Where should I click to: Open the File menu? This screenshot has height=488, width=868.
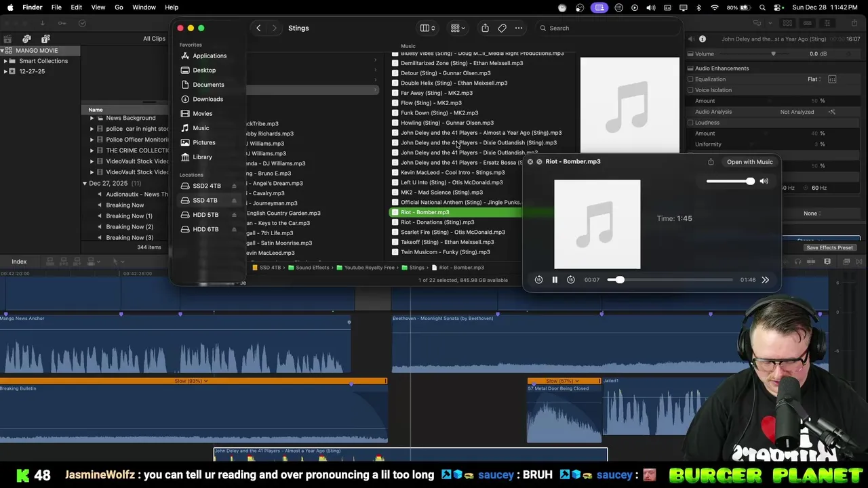coord(56,7)
